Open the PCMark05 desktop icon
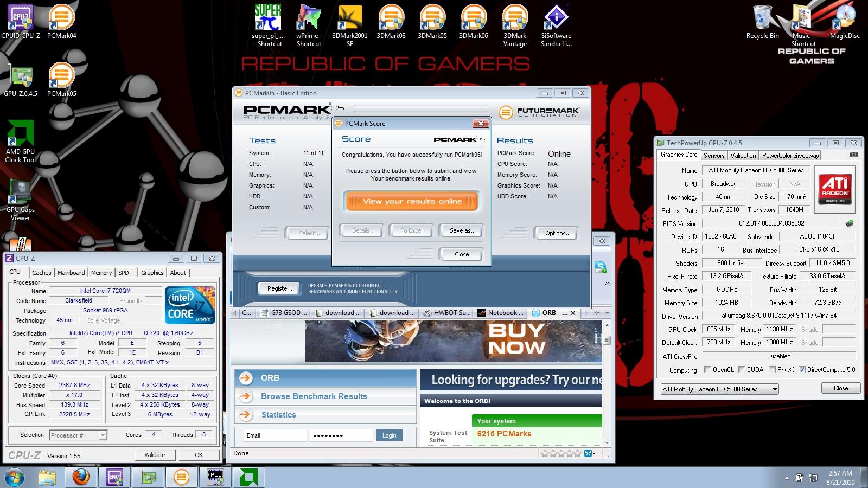 point(61,80)
